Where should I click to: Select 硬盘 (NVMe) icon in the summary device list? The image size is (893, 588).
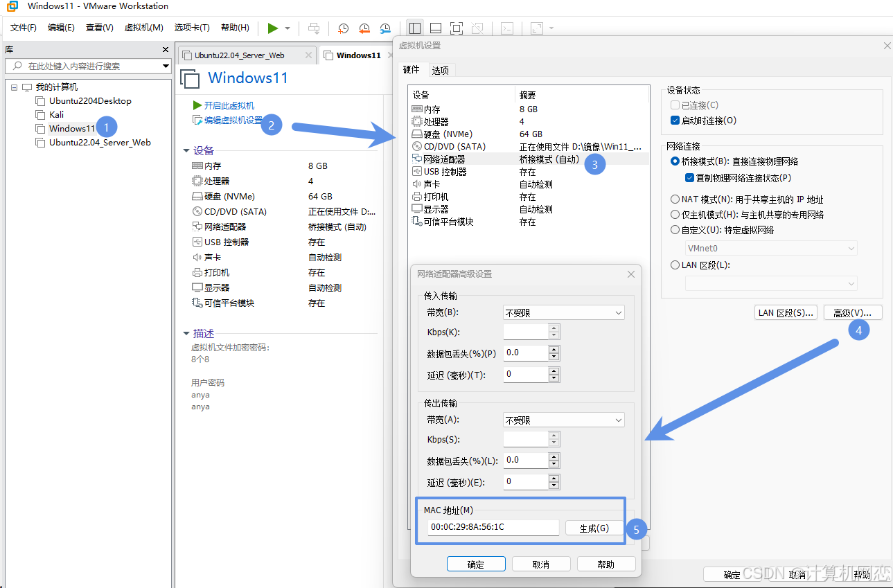point(197,196)
